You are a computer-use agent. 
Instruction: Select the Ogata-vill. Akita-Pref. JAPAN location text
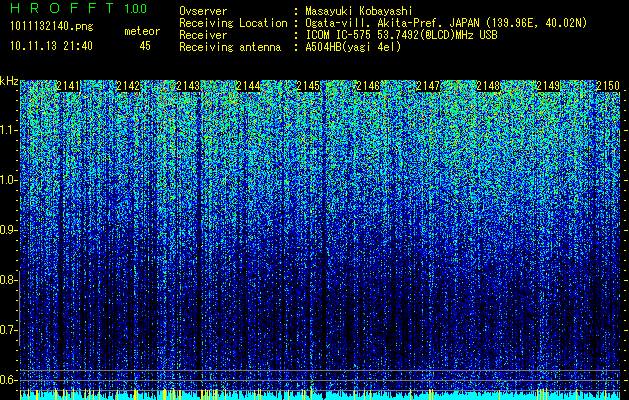click(x=446, y=23)
